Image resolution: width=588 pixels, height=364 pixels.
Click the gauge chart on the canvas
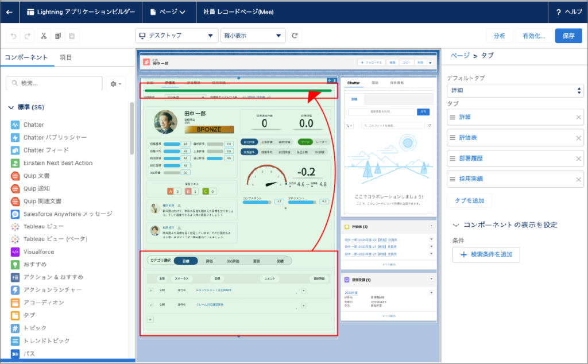click(267, 176)
